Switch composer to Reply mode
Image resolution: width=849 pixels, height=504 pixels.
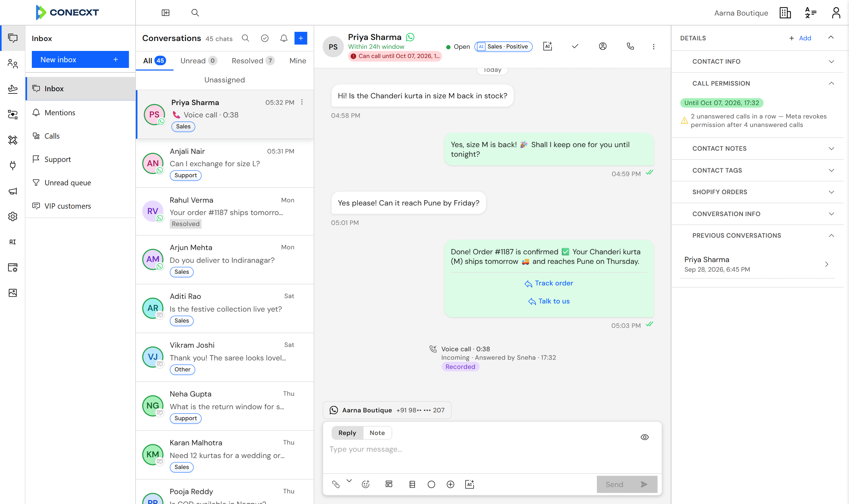tap(347, 433)
